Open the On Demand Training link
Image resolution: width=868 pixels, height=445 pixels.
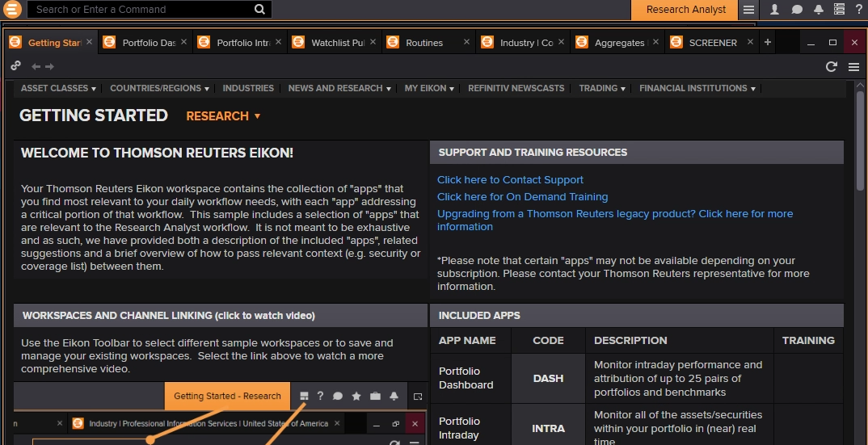tap(522, 197)
